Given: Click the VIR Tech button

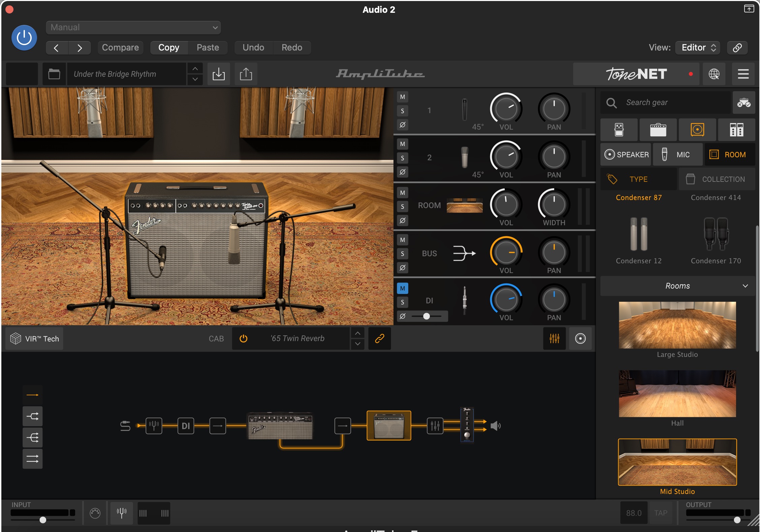Looking at the screenshot, I should 34,339.
